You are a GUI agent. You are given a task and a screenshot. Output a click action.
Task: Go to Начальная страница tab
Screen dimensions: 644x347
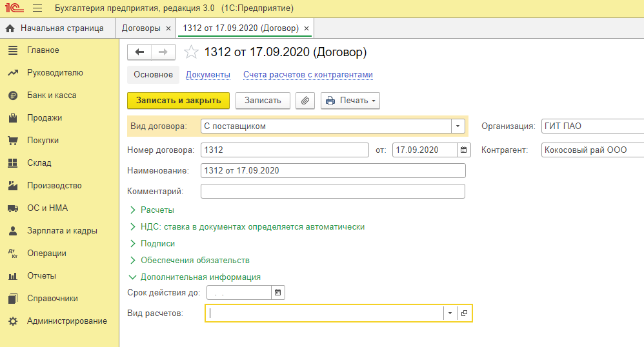tap(62, 28)
